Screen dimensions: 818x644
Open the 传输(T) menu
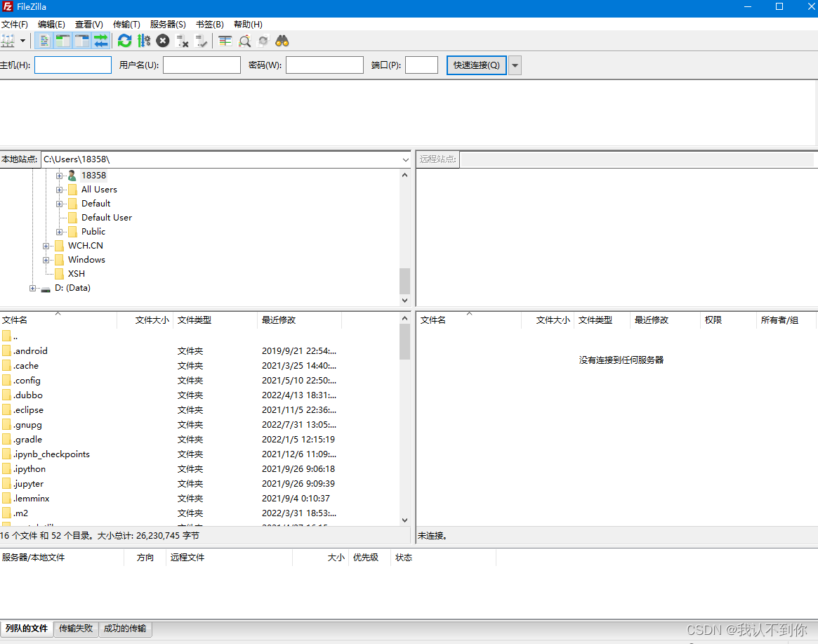tap(126, 25)
